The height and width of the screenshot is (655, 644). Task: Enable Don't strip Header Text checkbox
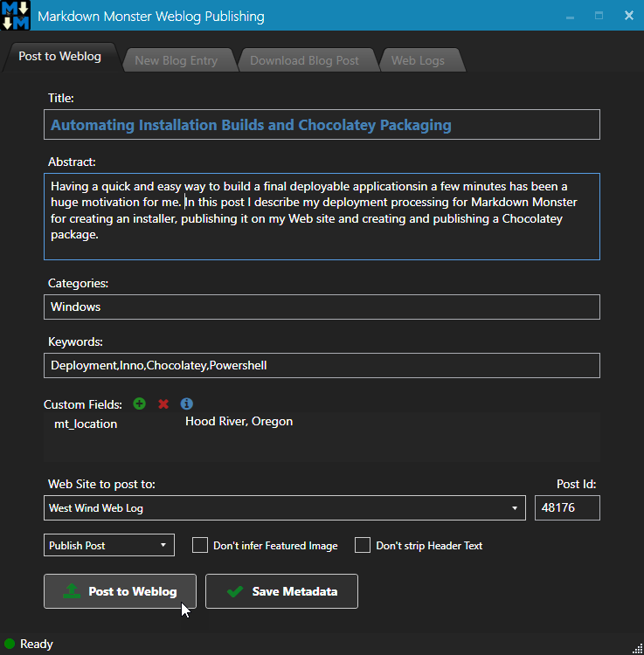[363, 545]
